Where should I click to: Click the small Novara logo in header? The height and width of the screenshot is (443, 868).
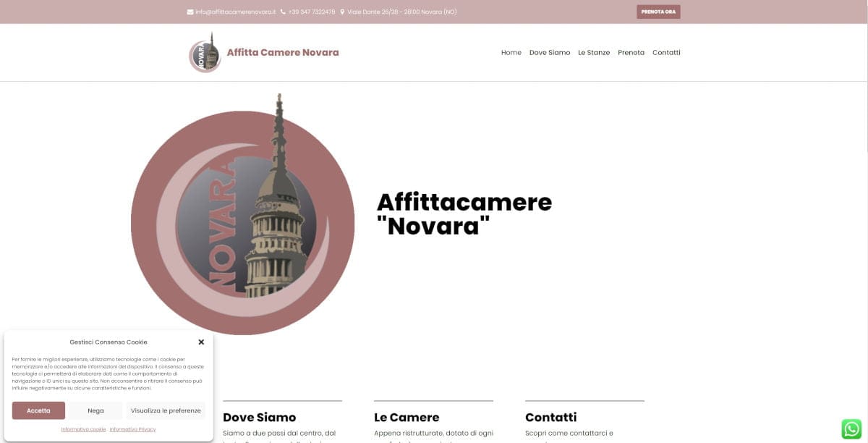pos(205,53)
